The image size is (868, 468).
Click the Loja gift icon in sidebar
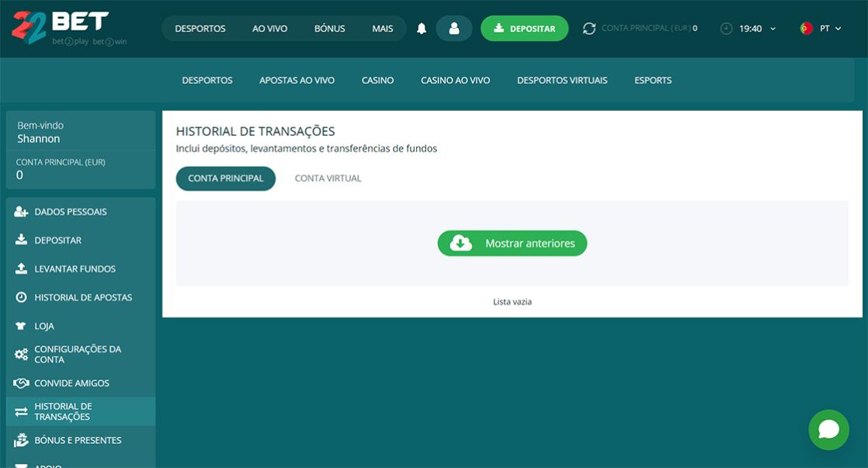[19, 325]
